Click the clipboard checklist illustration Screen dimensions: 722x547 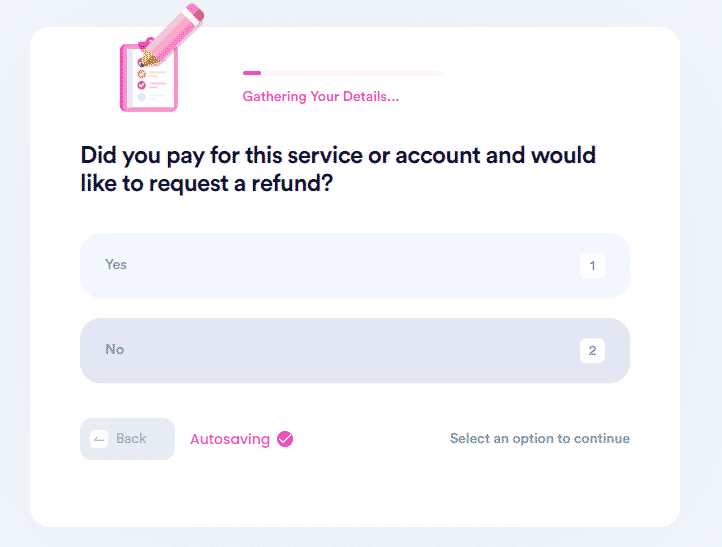coord(148,76)
